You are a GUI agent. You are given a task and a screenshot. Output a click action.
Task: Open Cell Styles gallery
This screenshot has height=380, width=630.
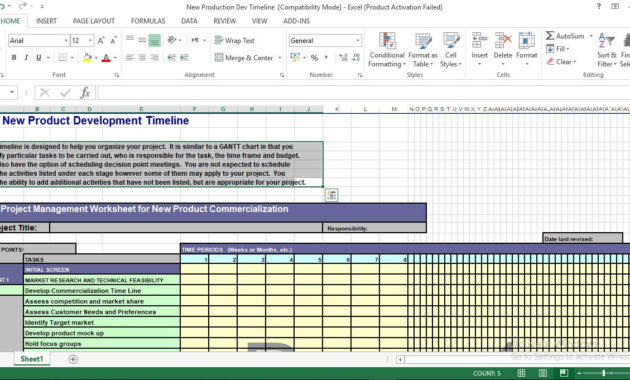coord(451,50)
